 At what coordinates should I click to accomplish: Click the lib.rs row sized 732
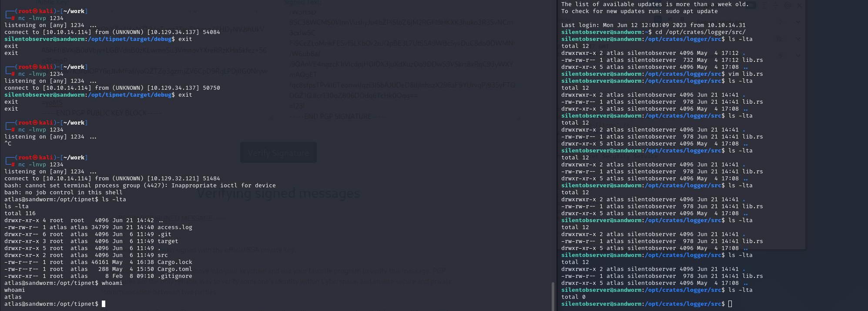click(x=662, y=60)
